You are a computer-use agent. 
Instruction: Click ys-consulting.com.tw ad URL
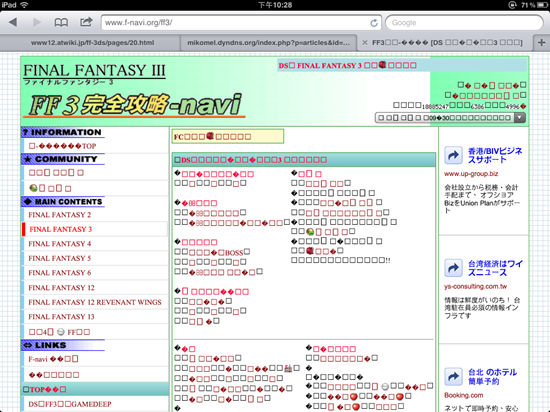[x=475, y=286]
